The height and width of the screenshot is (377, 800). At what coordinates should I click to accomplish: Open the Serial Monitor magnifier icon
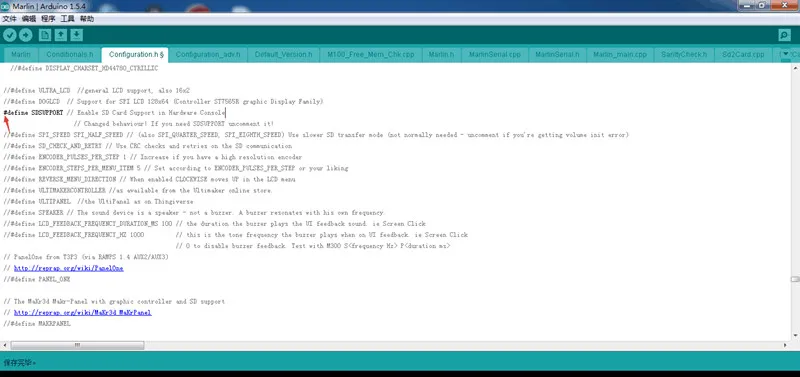[784, 35]
